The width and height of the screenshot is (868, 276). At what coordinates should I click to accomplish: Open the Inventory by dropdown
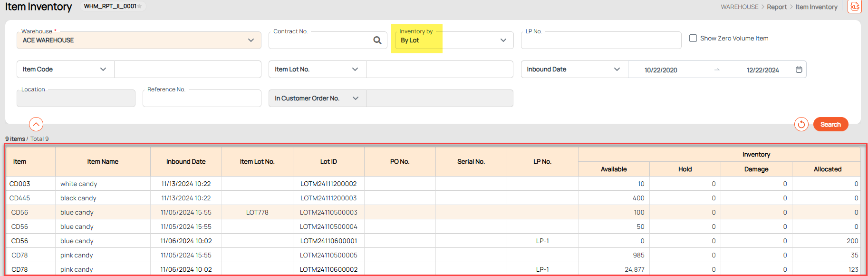503,40
